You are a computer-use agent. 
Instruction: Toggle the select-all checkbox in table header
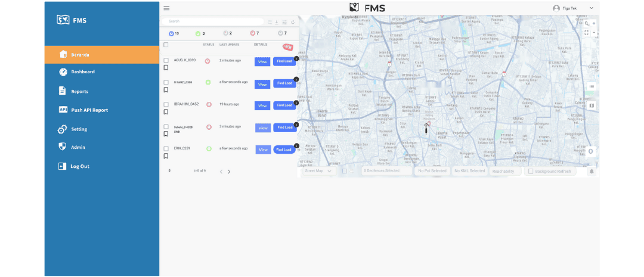click(166, 45)
